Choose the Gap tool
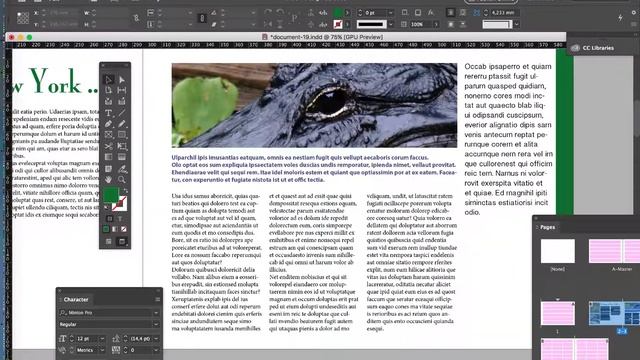This screenshot has height=360, width=640. pyautogui.click(x=122, y=90)
